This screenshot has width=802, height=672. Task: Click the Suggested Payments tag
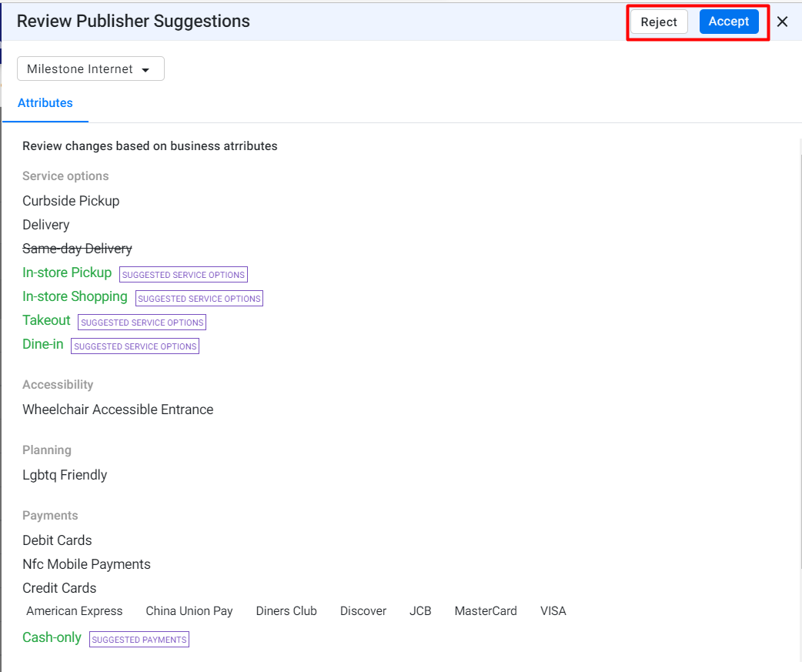pos(139,639)
